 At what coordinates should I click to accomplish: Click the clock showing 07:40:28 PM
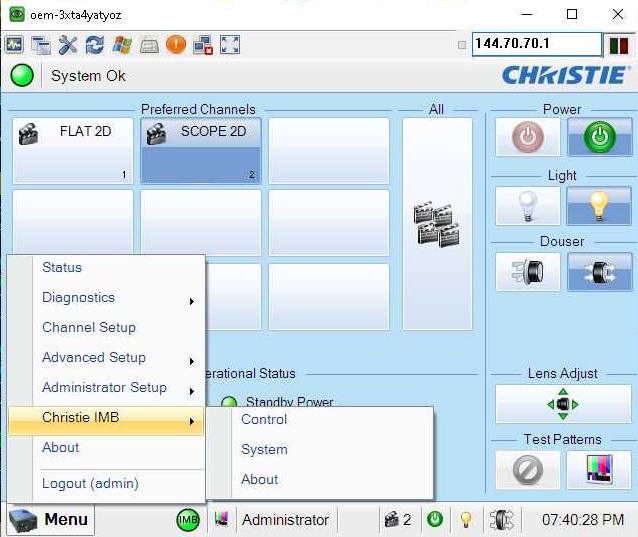click(583, 520)
